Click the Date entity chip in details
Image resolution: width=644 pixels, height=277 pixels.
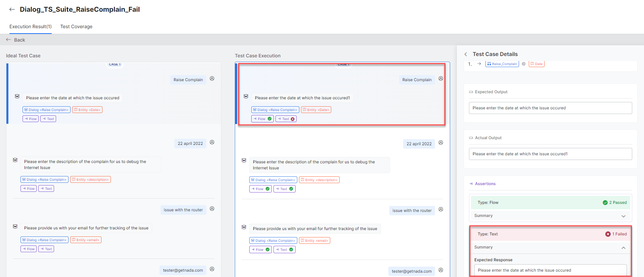click(x=536, y=64)
